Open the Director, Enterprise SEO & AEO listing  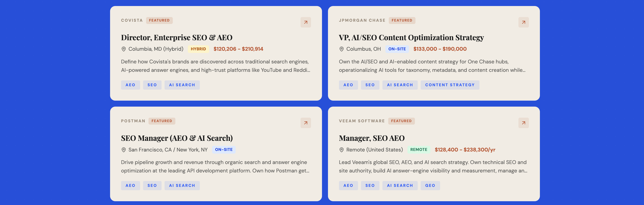coord(177,37)
